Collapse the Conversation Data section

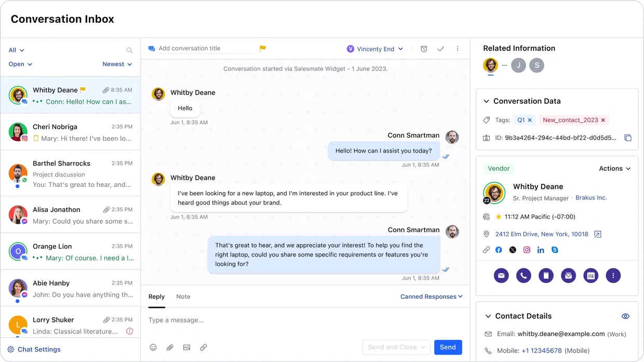(487, 101)
